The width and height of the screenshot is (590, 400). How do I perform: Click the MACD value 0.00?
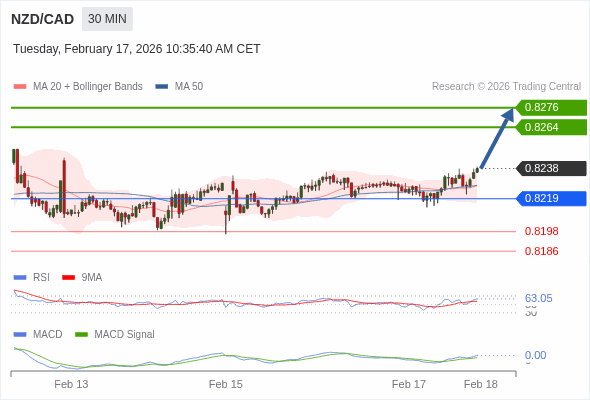535,355
